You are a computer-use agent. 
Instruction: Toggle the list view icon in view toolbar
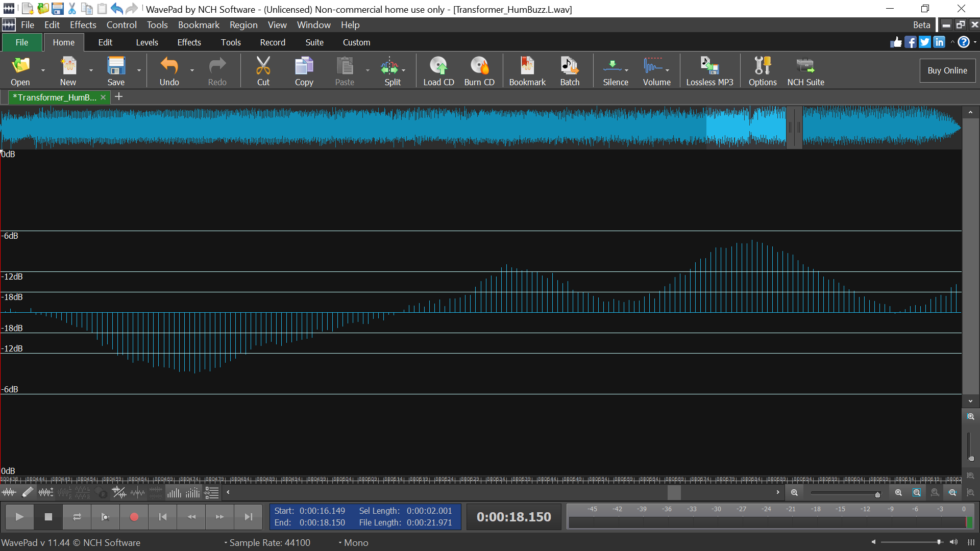(211, 492)
